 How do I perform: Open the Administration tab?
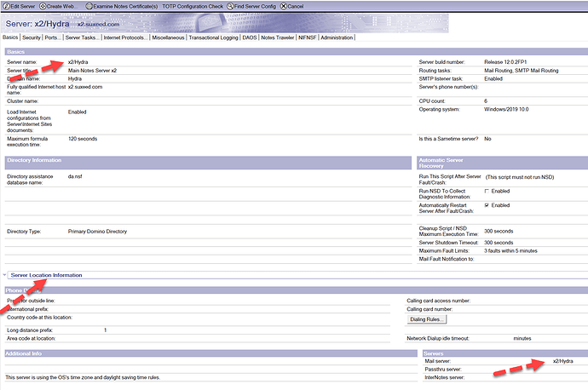coord(337,37)
